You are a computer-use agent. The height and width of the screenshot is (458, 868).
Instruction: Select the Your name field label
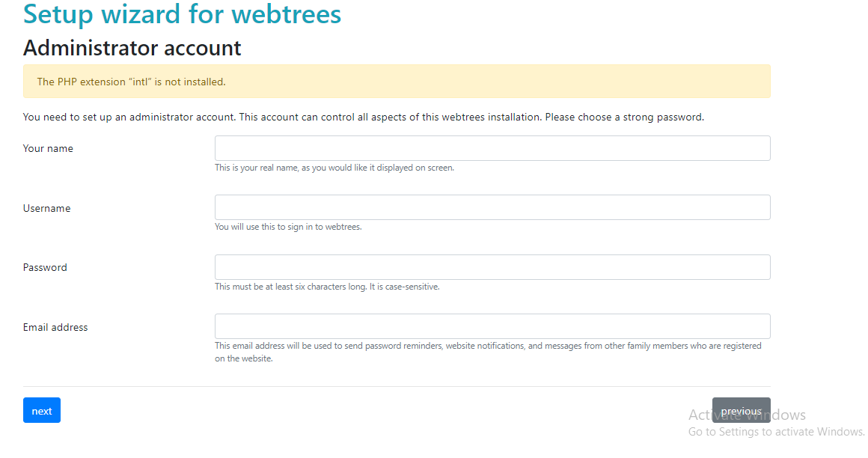[48, 148]
